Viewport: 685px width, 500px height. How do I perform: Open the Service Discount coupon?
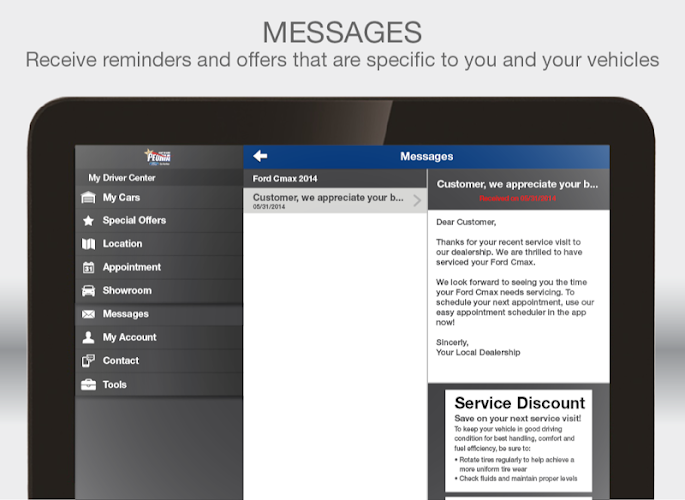point(519,441)
